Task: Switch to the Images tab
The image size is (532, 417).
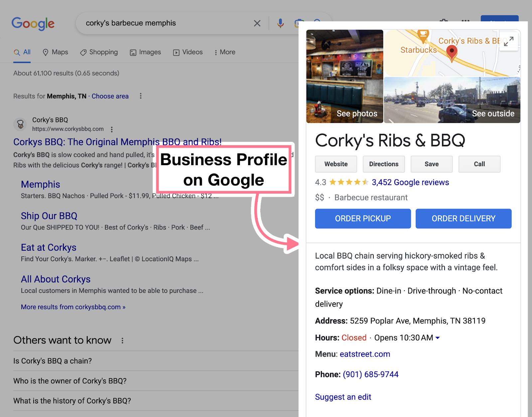Action: click(x=145, y=52)
